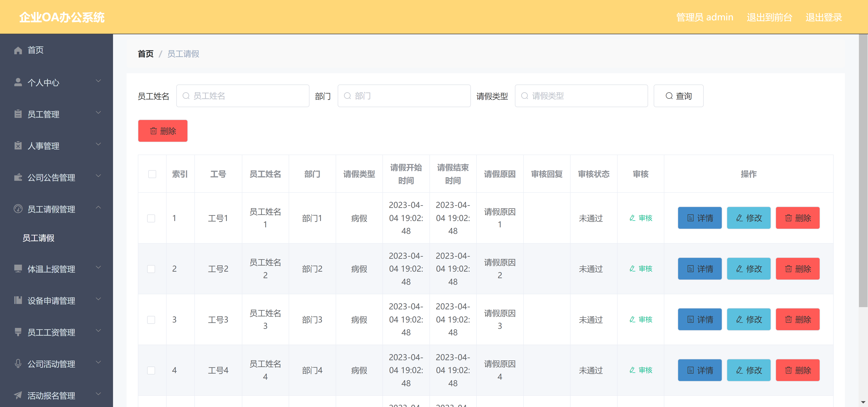The image size is (868, 407).
Task: Select the 首页 home icon in the sidebar
Action: pos(18,50)
